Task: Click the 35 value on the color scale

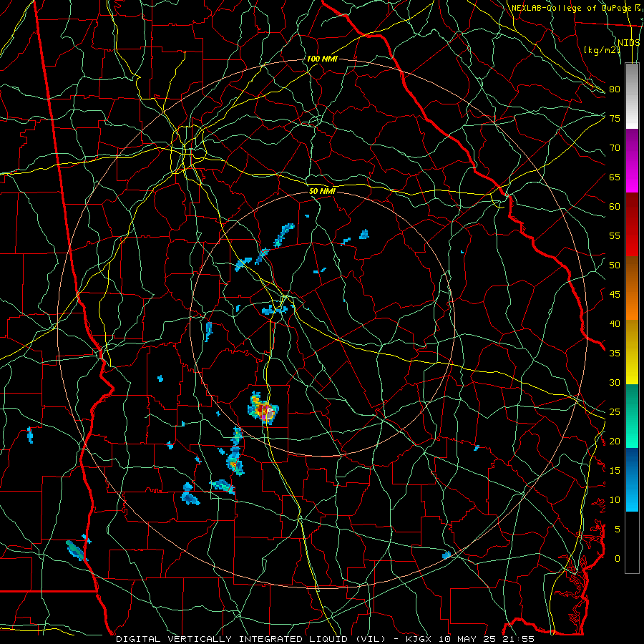Action: point(615,353)
